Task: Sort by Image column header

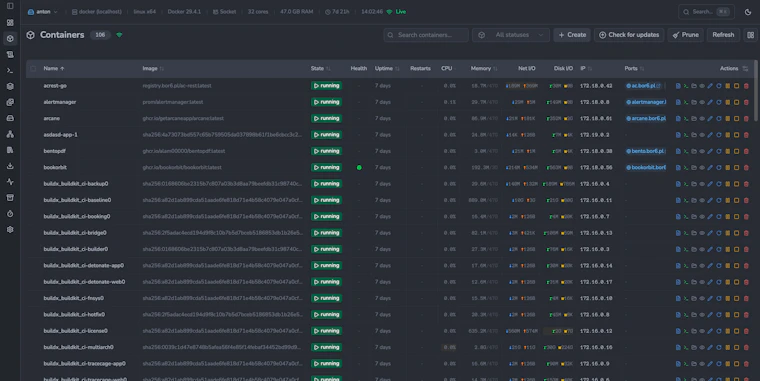Action: (x=153, y=68)
